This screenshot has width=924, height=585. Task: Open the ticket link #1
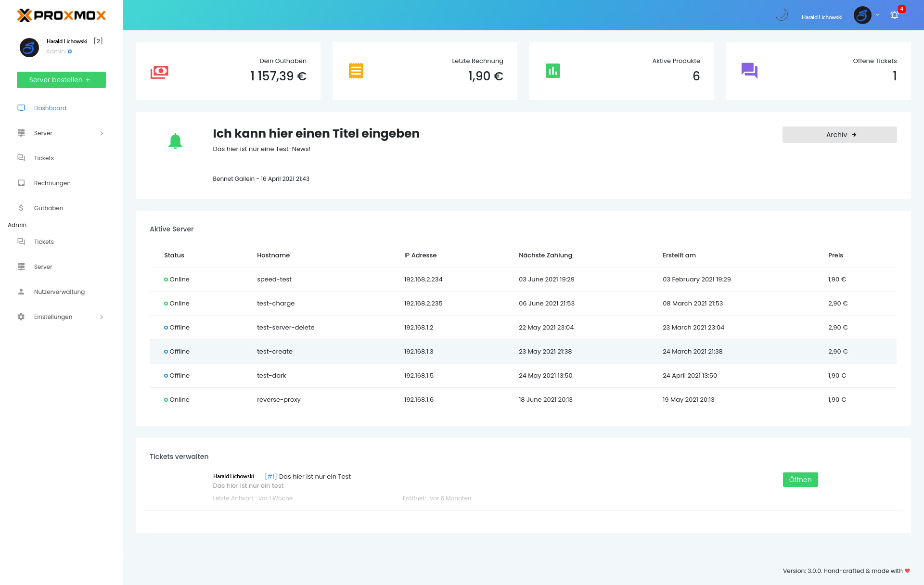coord(271,477)
